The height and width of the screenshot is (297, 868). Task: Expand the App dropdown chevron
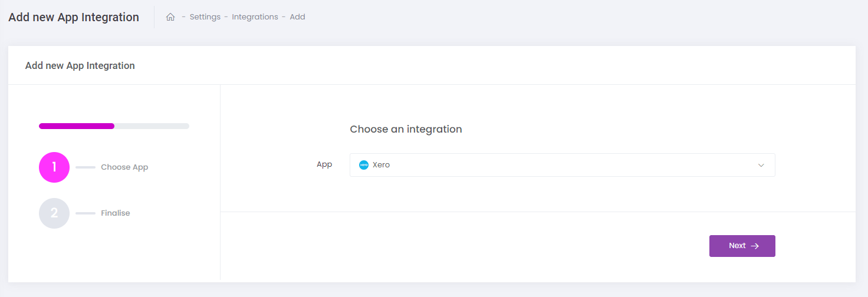[761, 165]
